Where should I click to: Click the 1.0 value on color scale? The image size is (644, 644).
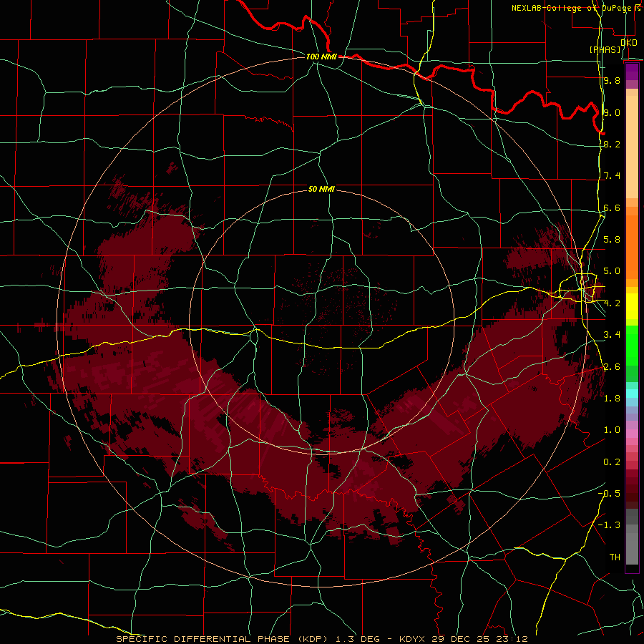[x=612, y=430]
